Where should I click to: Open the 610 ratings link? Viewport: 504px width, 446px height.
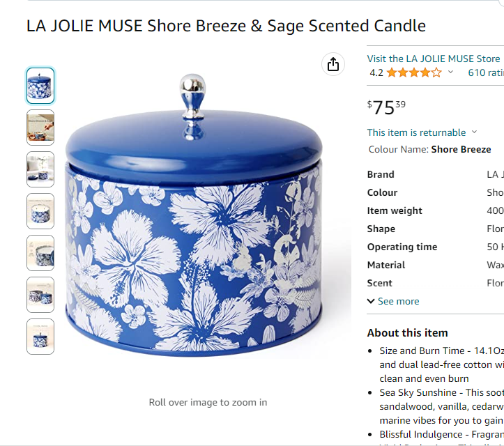click(486, 72)
